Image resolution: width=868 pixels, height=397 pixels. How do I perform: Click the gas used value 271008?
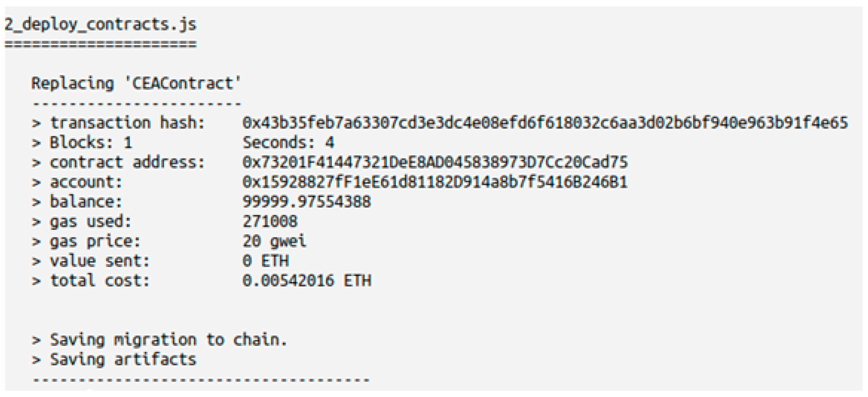click(x=270, y=222)
